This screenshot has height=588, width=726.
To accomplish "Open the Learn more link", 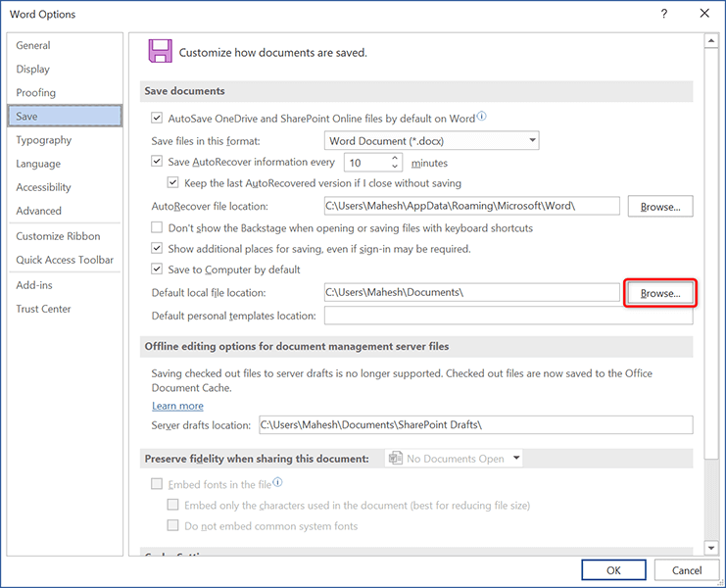I will (177, 406).
